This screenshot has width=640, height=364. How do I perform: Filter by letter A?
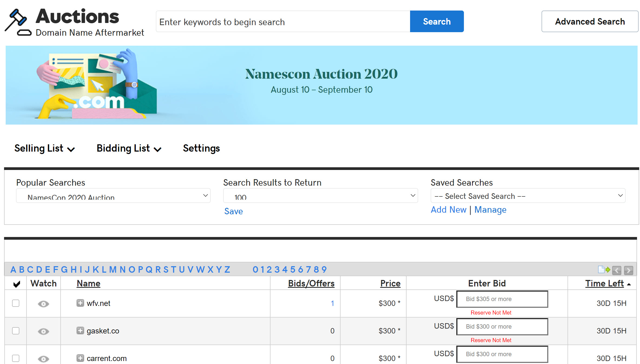coord(13,270)
